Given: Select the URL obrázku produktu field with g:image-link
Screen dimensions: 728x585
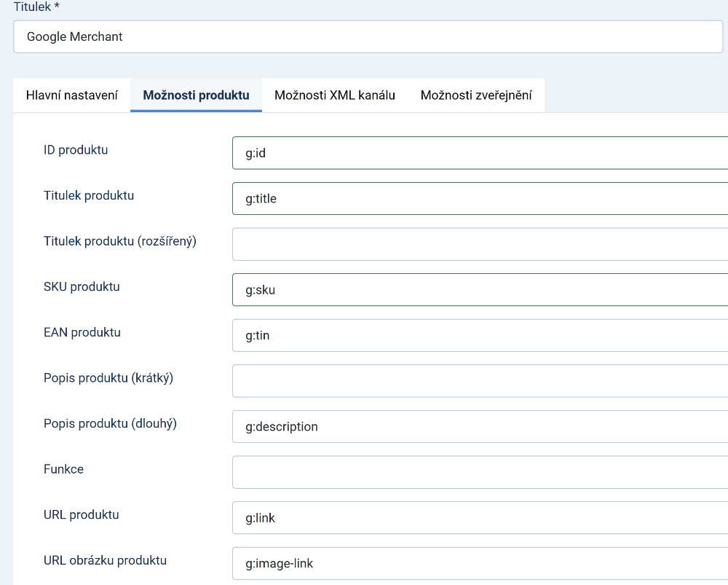Looking at the screenshot, I should (x=479, y=563).
